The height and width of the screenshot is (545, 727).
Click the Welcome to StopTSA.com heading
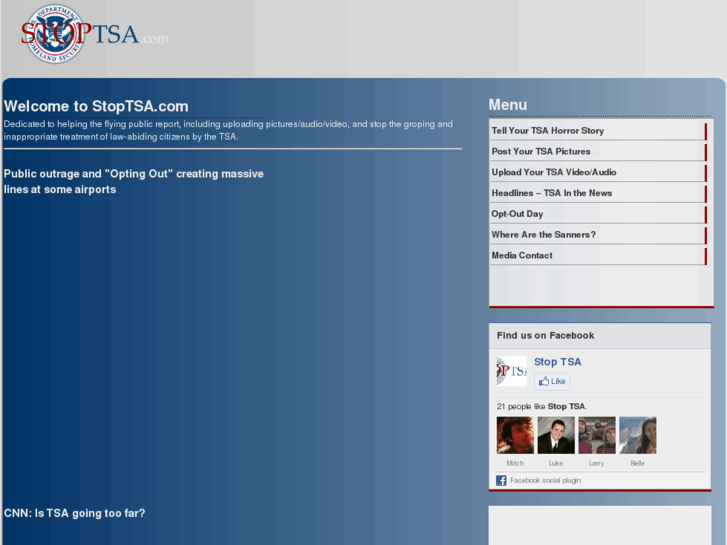pyautogui.click(x=96, y=106)
